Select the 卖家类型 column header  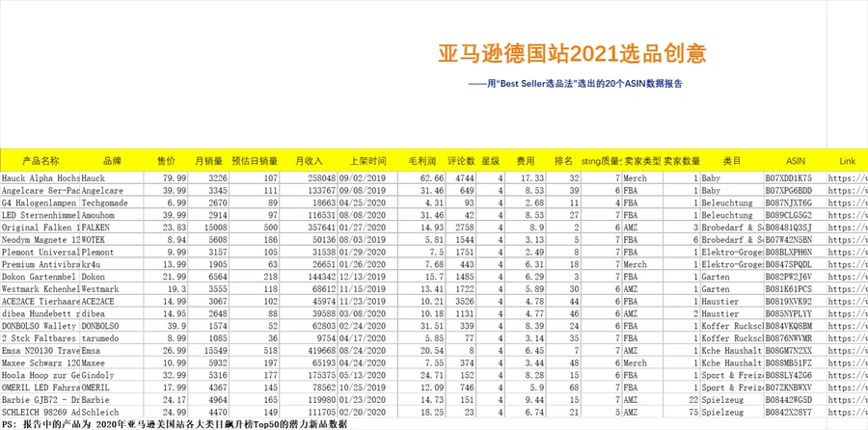642,161
